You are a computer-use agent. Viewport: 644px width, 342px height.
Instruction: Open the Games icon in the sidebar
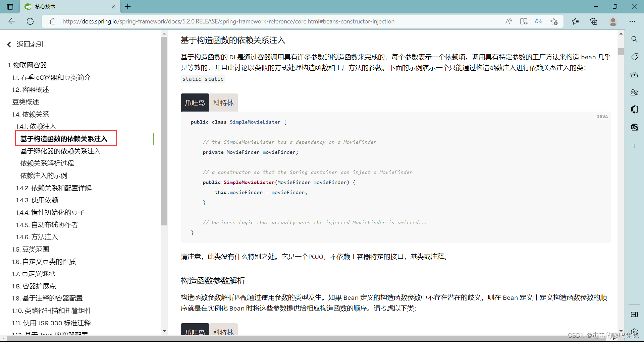pos(634,92)
